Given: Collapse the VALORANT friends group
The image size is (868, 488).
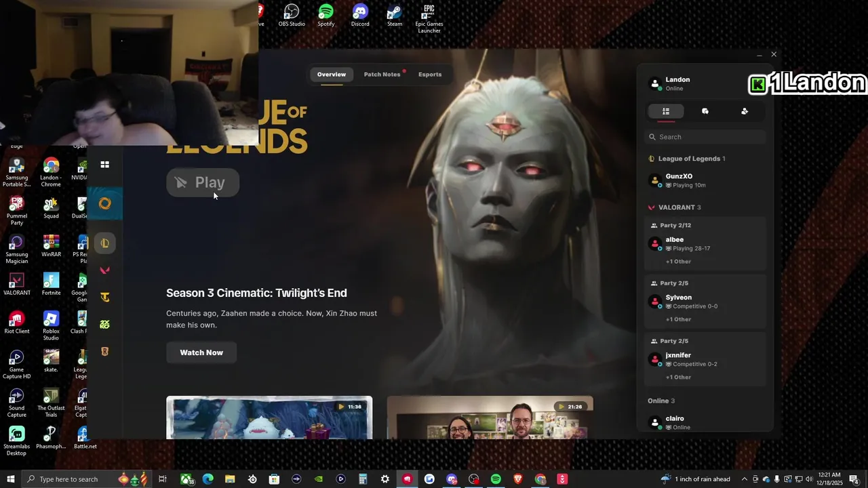Looking at the screenshot, I should click(x=675, y=207).
